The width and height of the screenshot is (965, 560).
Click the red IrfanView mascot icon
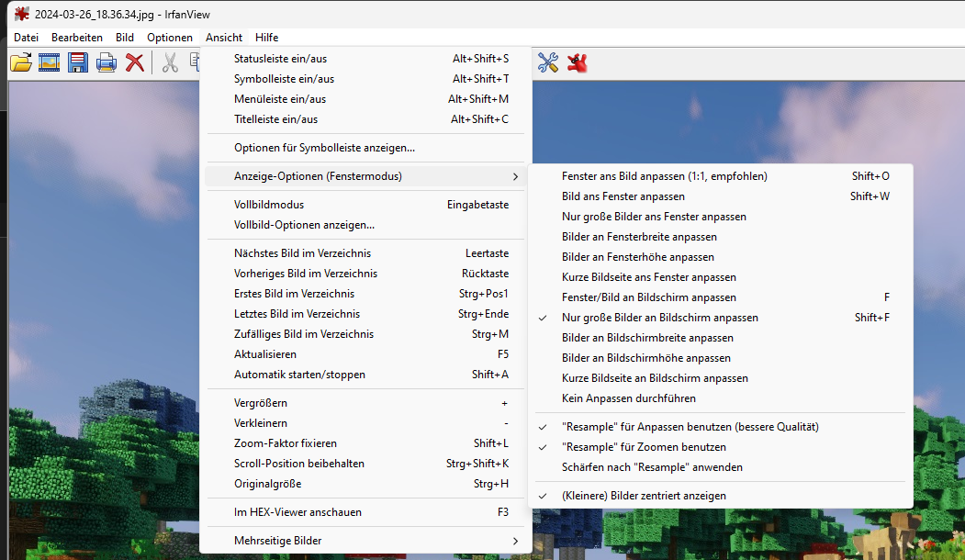point(578,62)
